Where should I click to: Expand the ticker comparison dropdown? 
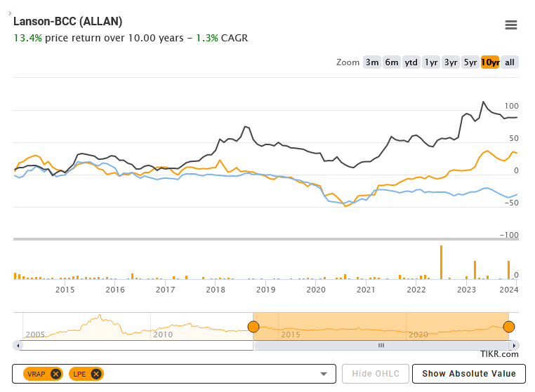point(324,374)
